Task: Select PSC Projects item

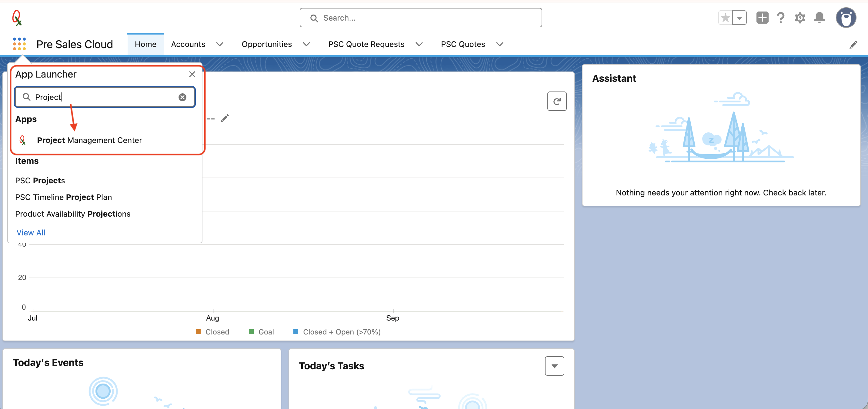Action: point(40,181)
